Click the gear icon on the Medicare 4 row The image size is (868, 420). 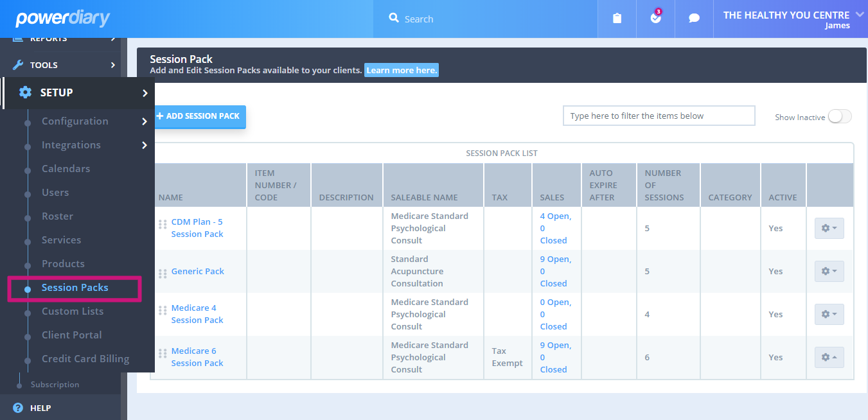click(829, 314)
